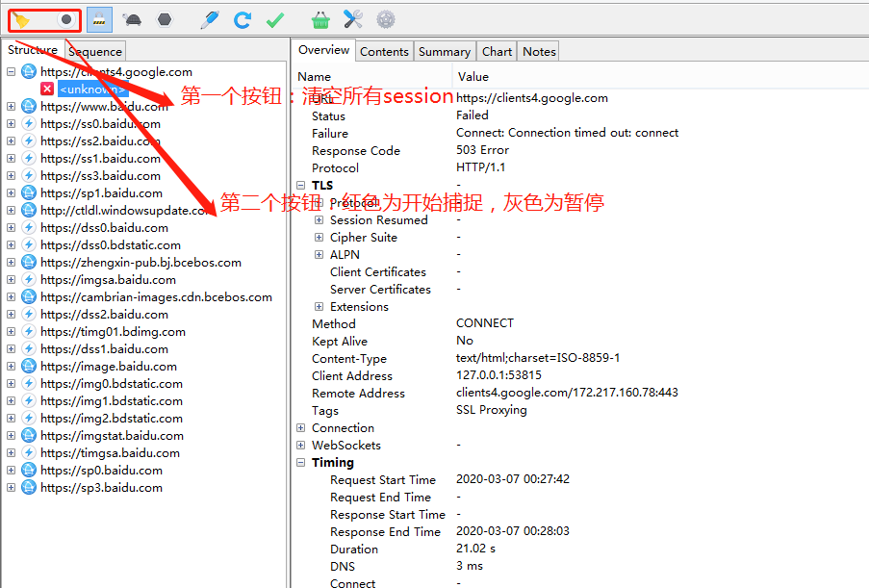Select https://imgsa.baidu.com host

coord(108,280)
